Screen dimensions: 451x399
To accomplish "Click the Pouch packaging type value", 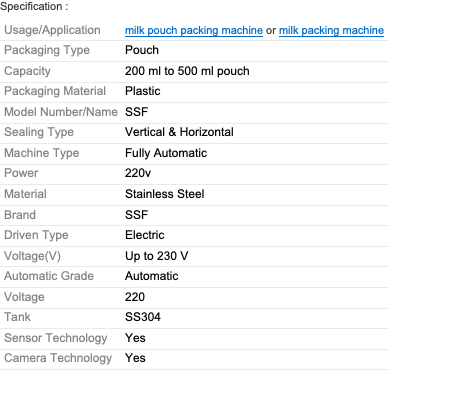I will click(x=142, y=50).
